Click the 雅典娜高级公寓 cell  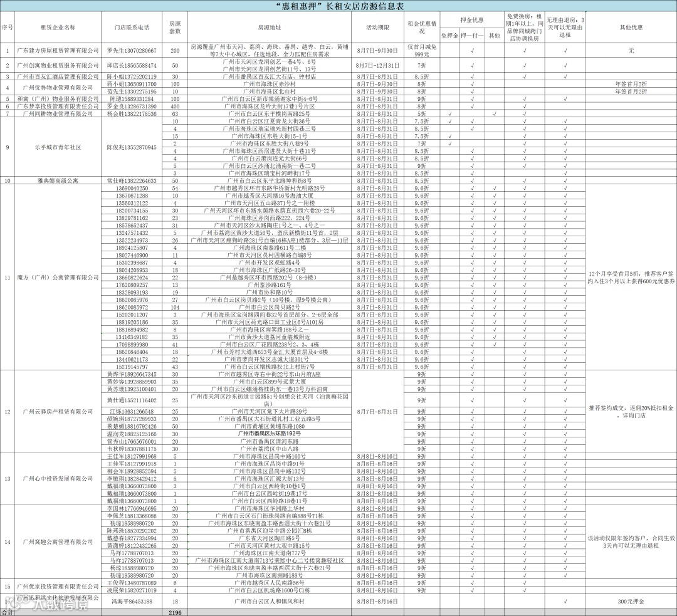coord(58,181)
